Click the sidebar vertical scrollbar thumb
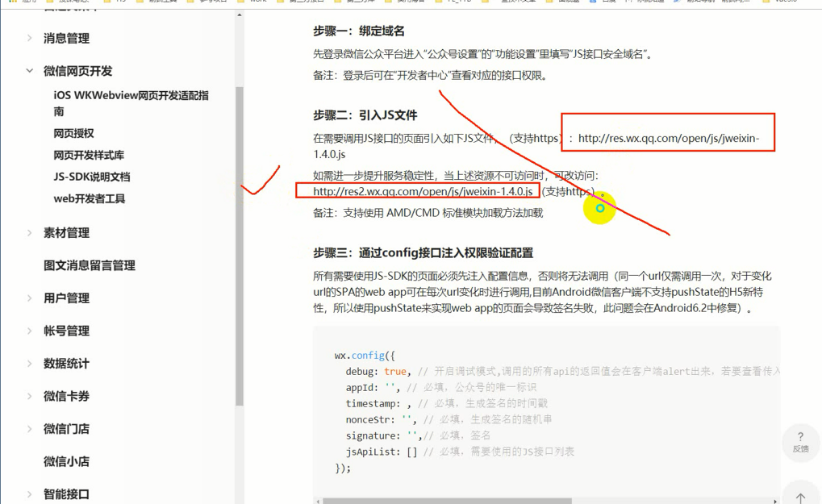This screenshot has height=504, width=822. tap(240, 246)
